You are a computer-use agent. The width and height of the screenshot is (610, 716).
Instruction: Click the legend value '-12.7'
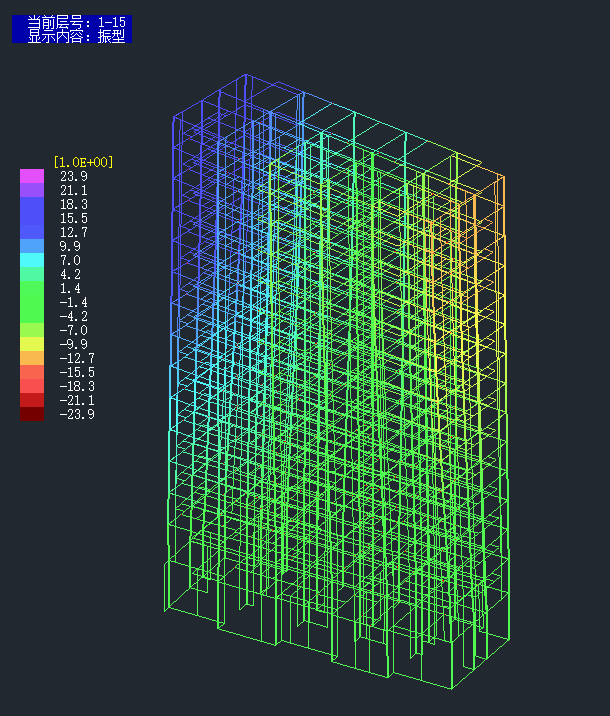coord(77,358)
